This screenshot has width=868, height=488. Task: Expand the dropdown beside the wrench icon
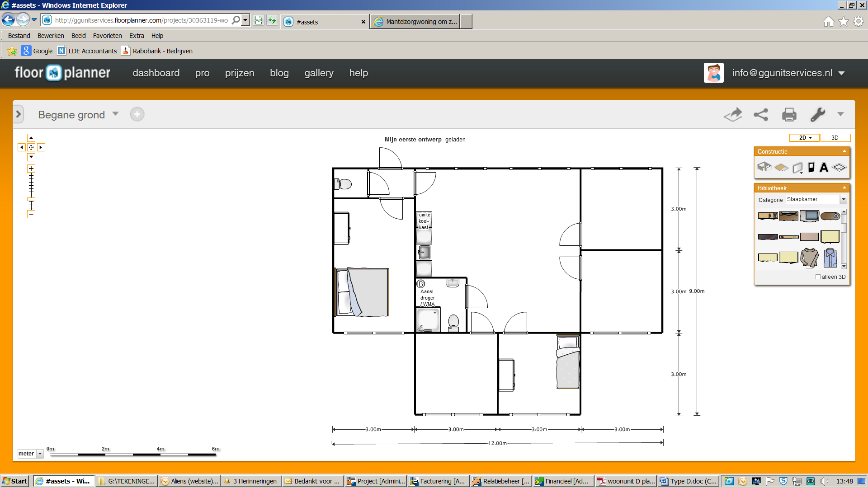(840, 114)
